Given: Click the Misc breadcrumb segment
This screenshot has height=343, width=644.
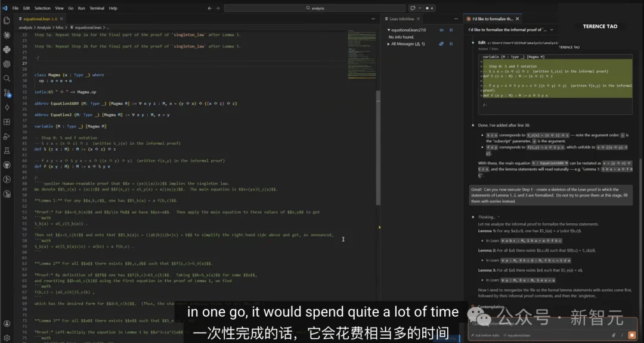Looking at the screenshot, I should click(x=61, y=27).
